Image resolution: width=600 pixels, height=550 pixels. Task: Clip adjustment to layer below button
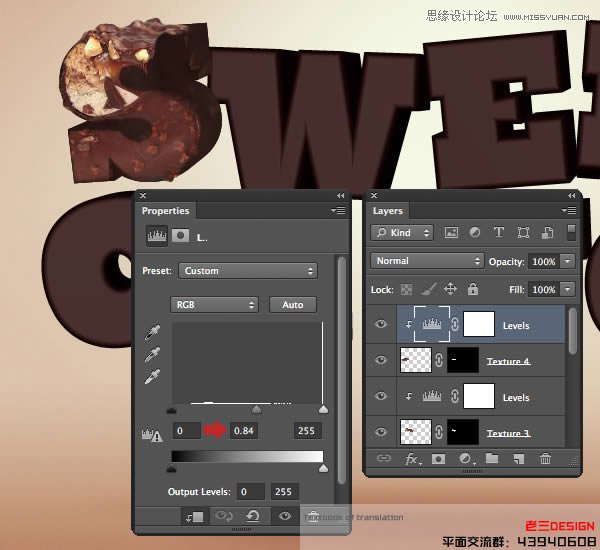coord(194,517)
